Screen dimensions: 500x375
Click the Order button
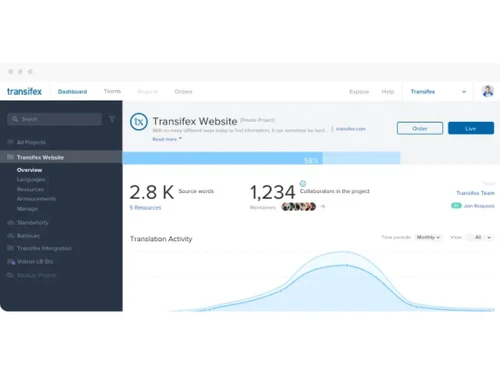coord(420,128)
